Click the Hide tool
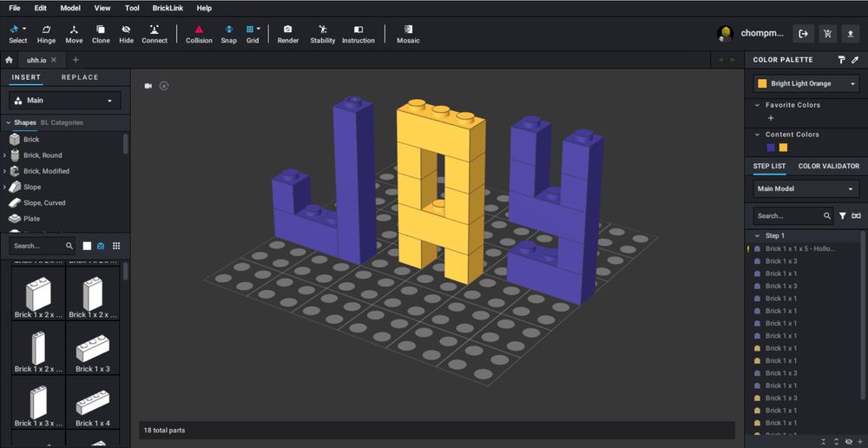The width and height of the screenshot is (868, 448). pos(126,35)
